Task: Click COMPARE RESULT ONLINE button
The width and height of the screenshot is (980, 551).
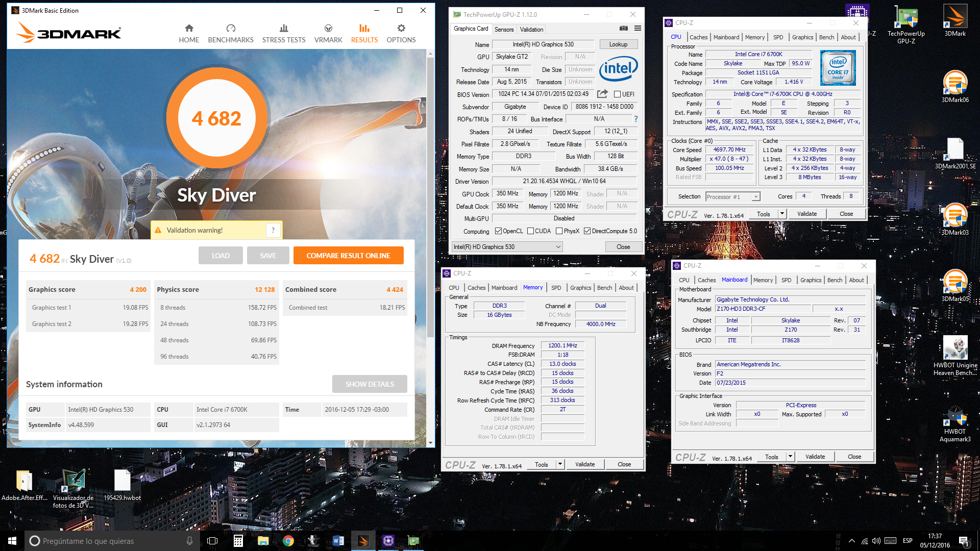Action: (x=348, y=256)
